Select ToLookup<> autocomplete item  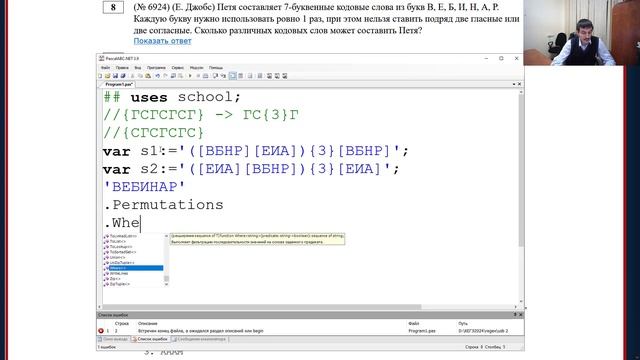point(120,247)
